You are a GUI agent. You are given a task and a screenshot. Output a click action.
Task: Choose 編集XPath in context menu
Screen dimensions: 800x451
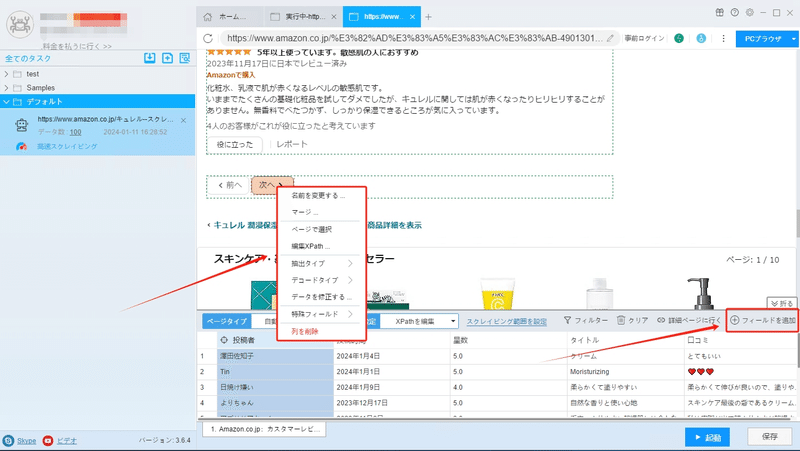(x=311, y=246)
